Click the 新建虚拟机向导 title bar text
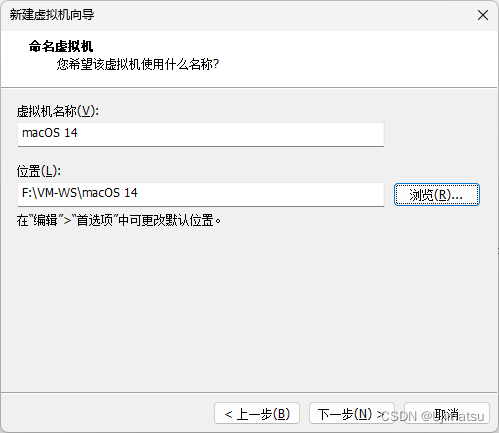The image size is (499, 433). [52, 15]
